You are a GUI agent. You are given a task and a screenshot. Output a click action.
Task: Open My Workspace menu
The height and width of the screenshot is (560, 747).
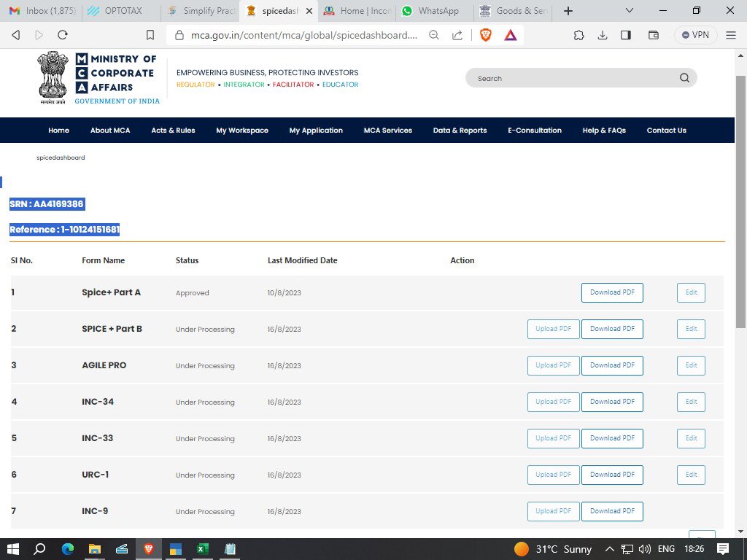pos(242,130)
